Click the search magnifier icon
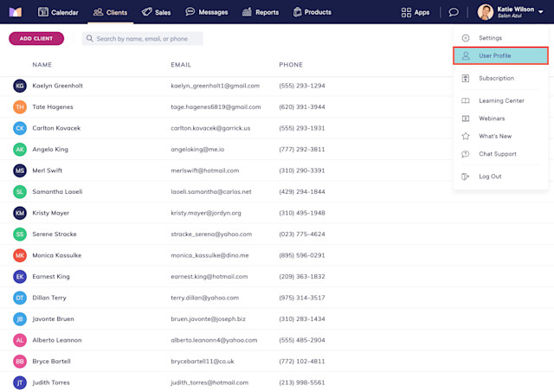554x392 pixels. click(90, 38)
